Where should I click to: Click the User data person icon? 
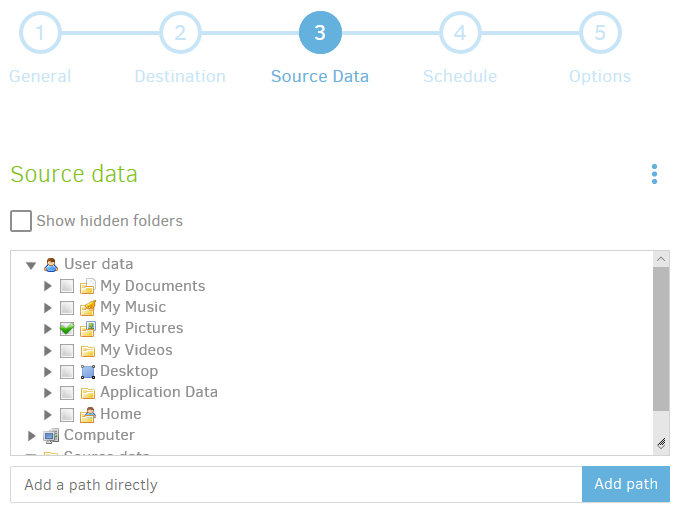[51, 264]
